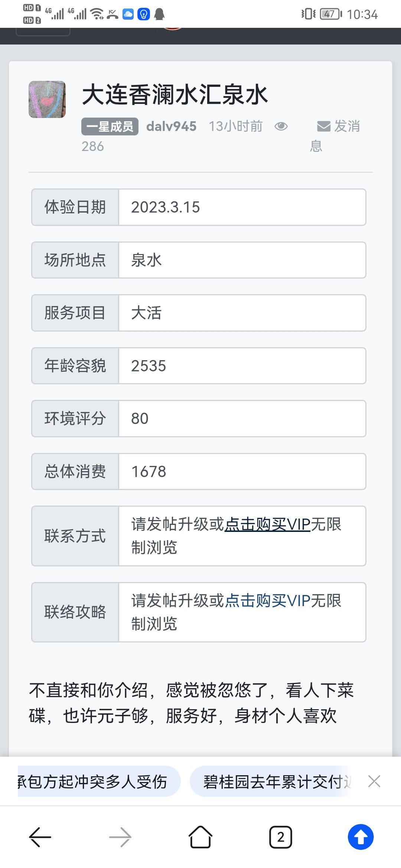Tap the blue upload arrow button
This screenshot has width=401, height=868.
tap(361, 837)
